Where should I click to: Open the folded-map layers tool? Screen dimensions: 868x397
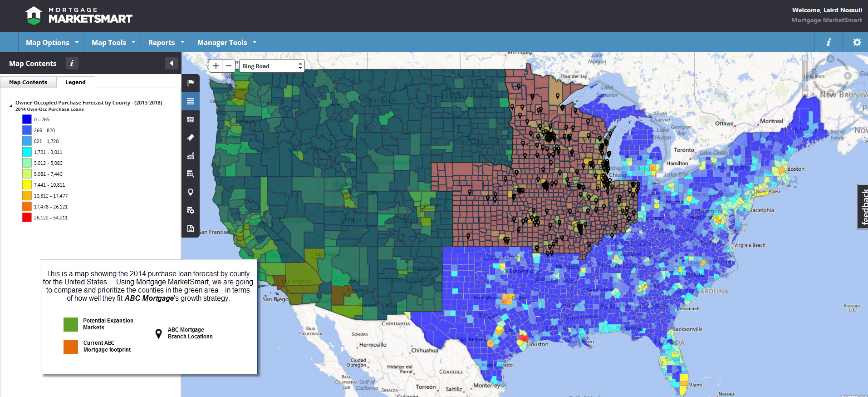[191, 119]
